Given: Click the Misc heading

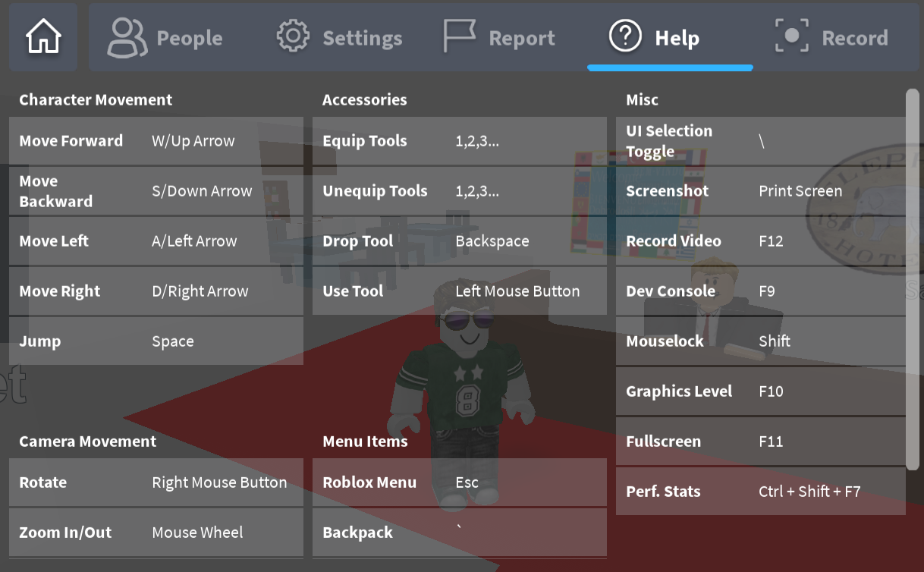Looking at the screenshot, I should coord(643,99).
